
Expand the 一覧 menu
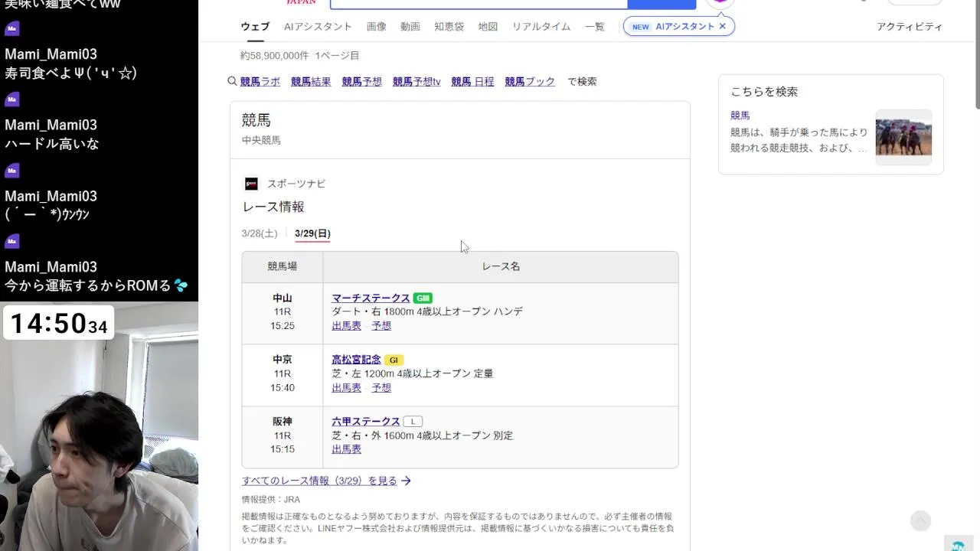coord(595,26)
